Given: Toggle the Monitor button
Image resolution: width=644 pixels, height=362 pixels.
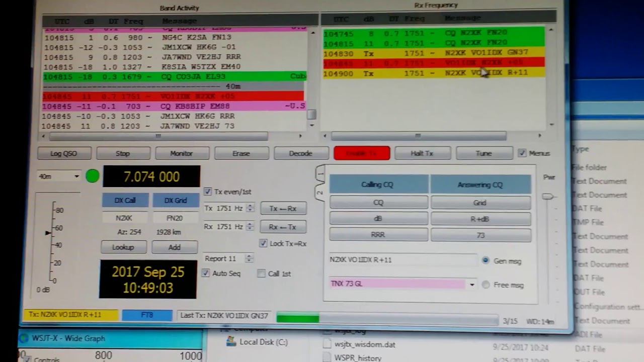Looking at the screenshot, I should [182, 153].
